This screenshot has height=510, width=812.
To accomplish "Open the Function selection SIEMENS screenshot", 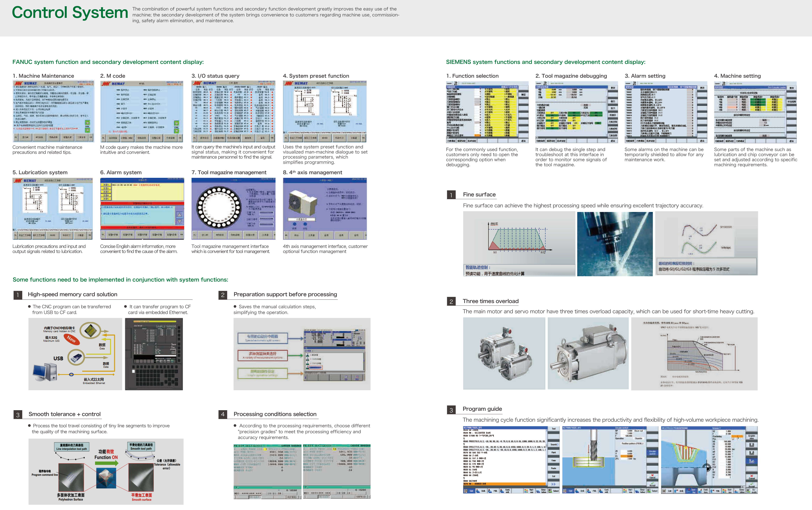I will click(487, 112).
